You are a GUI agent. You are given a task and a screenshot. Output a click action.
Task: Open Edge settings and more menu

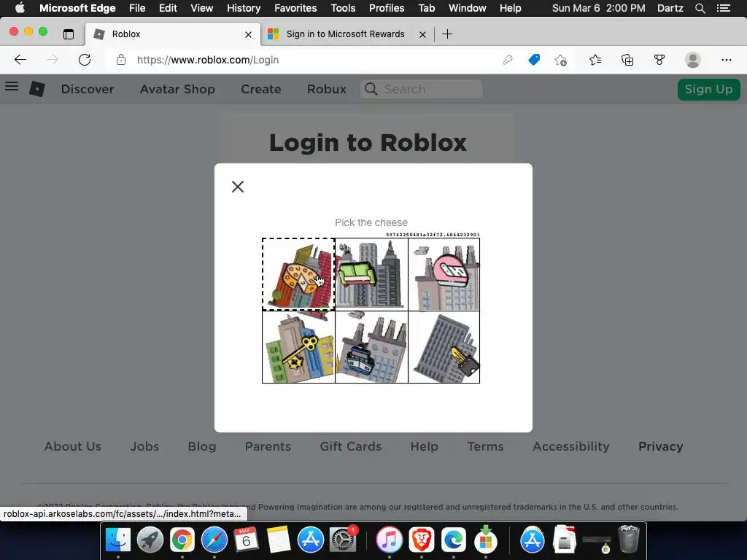726,60
